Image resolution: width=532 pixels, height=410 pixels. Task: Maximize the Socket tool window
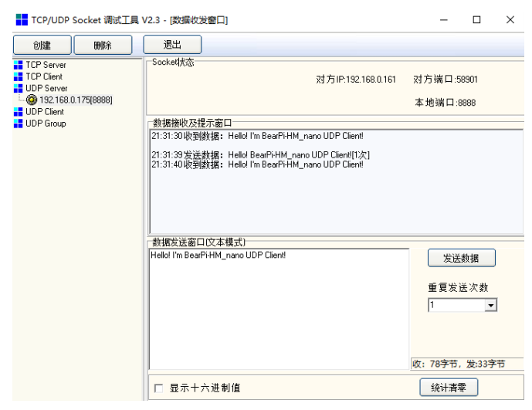[x=476, y=20]
